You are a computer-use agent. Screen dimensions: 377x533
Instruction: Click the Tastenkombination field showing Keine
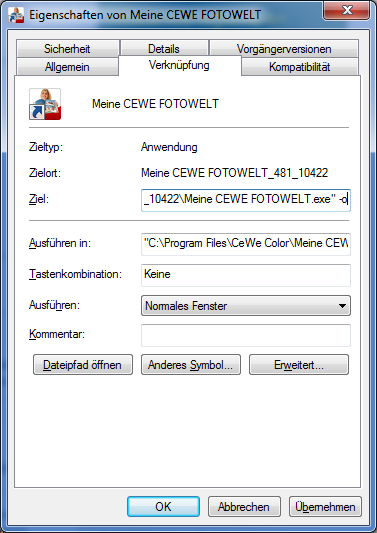coord(246,275)
